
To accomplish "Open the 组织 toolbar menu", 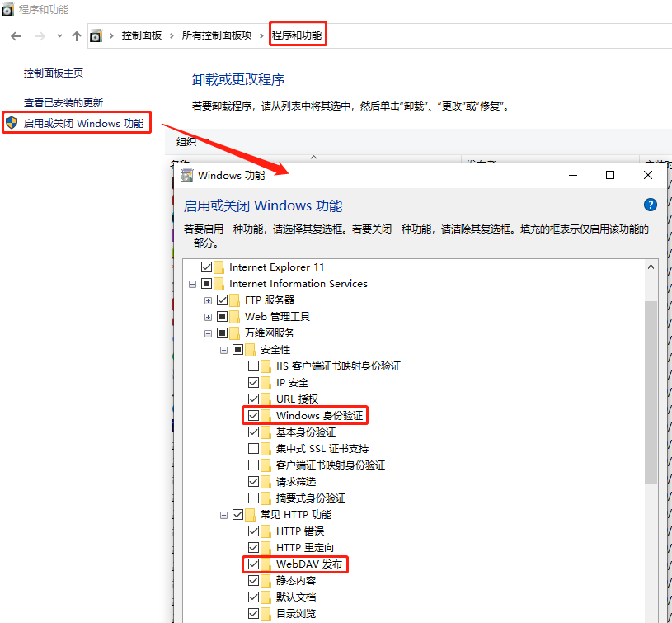I will click(186, 142).
